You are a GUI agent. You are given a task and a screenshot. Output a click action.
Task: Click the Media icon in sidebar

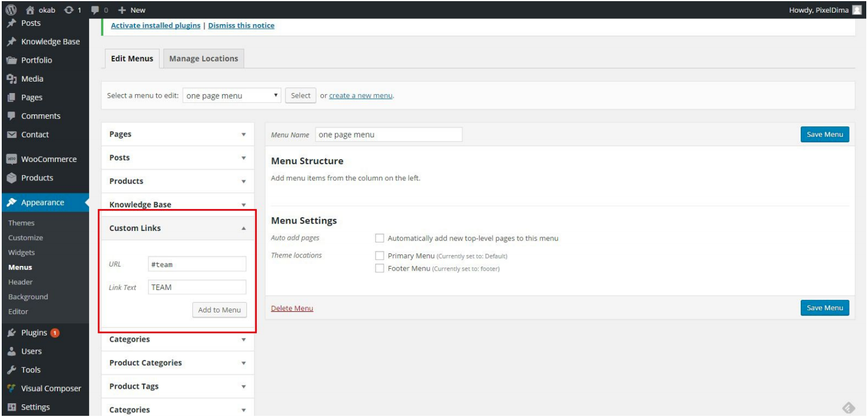pyautogui.click(x=11, y=79)
